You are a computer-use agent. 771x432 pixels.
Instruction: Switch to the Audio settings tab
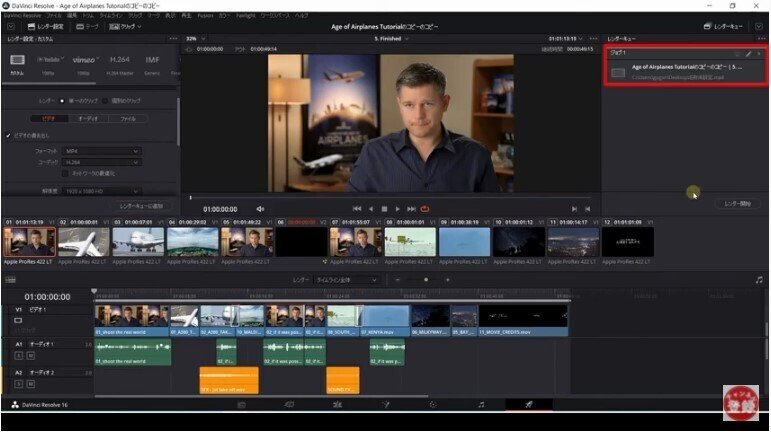click(88, 118)
